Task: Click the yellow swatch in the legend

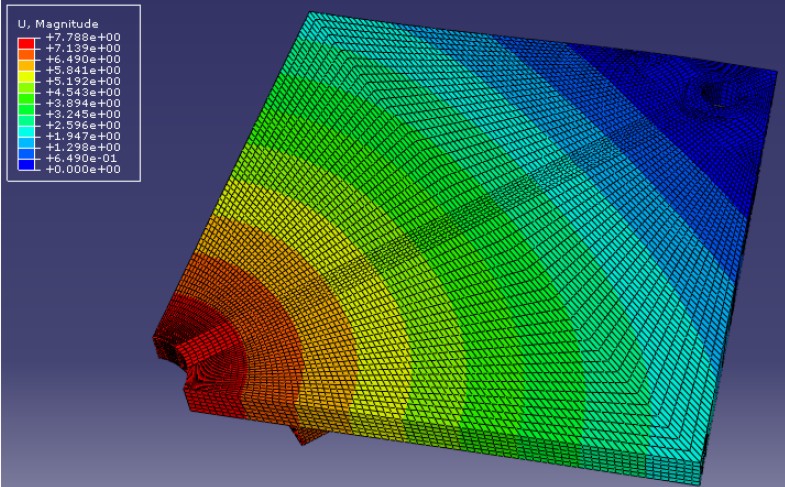Action: pyautogui.click(x=26, y=76)
